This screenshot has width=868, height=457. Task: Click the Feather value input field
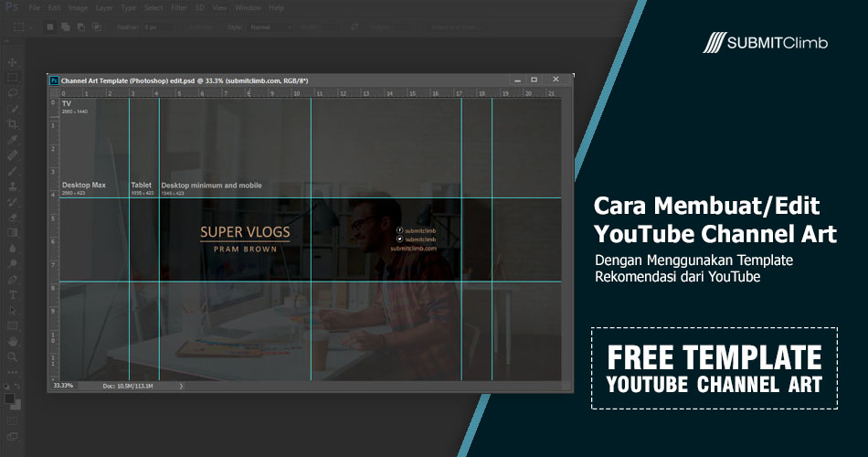coord(160,27)
